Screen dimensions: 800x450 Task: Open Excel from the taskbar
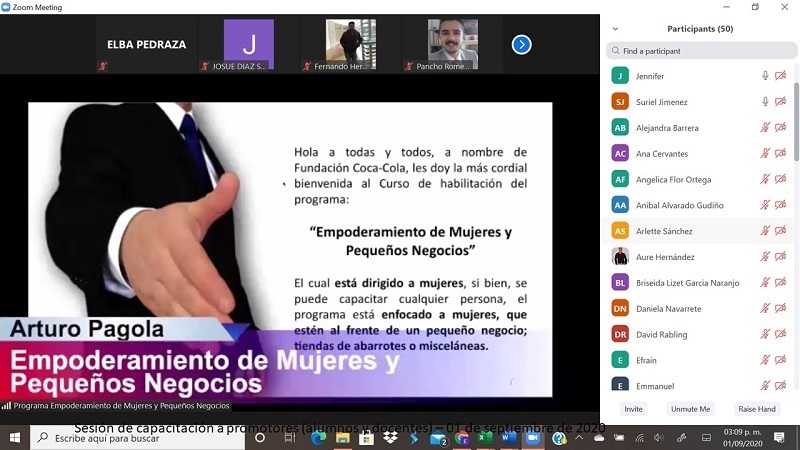pos(485,438)
